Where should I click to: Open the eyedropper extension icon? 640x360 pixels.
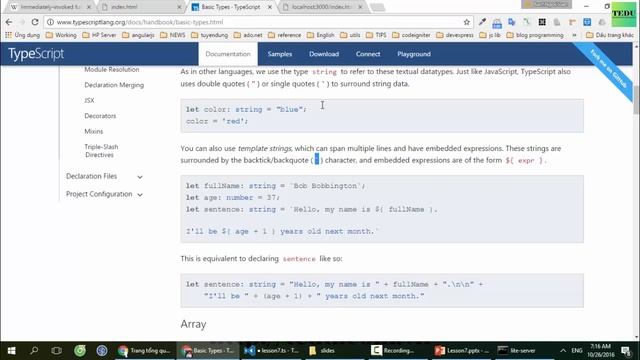tap(482, 22)
